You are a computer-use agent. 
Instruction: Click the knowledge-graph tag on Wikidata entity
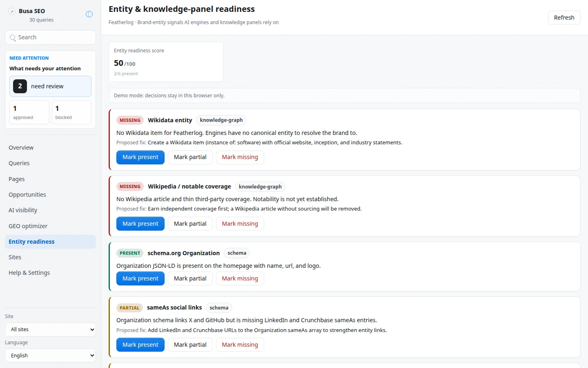[x=221, y=120]
